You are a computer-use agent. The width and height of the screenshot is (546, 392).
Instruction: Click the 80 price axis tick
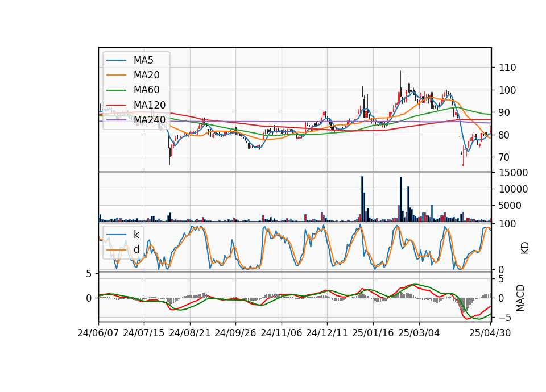pyautogui.click(x=504, y=135)
